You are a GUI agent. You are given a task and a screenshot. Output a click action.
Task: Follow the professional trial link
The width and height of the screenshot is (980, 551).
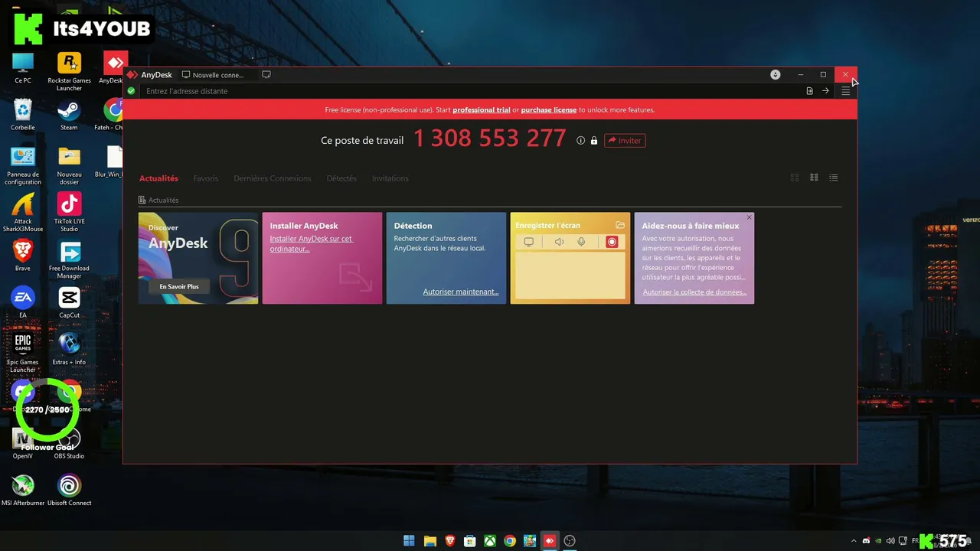[482, 110]
